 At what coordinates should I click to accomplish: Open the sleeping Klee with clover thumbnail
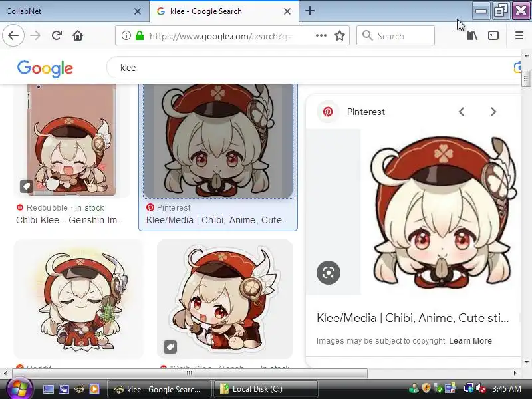point(78,299)
